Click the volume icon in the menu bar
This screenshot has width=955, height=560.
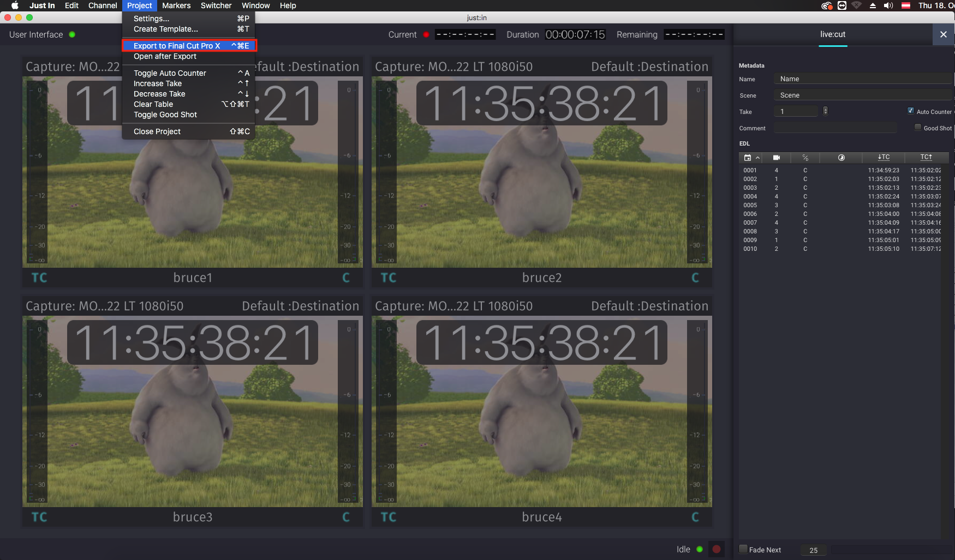pyautogui.click(x=888, y=5)
